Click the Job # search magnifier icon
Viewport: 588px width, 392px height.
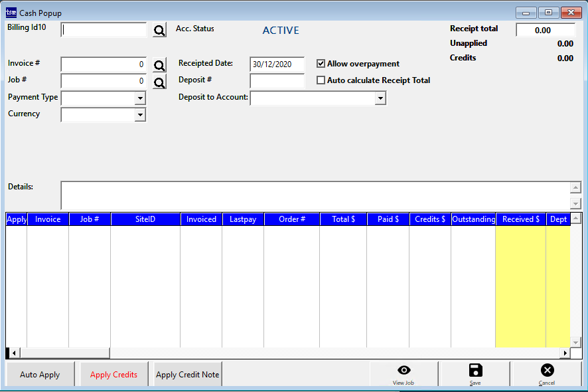[159, 82]
